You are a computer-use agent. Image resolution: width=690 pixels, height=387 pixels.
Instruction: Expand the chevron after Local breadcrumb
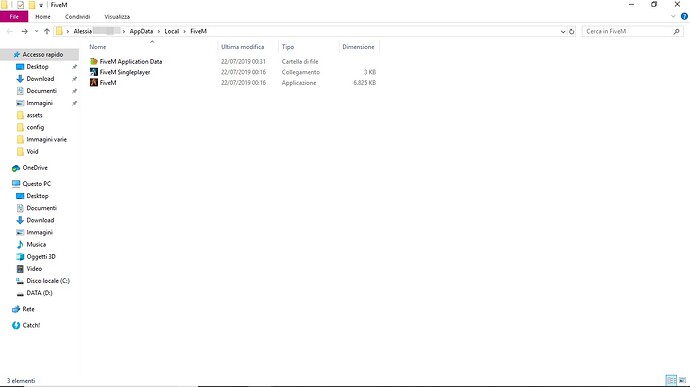tap(185, 32)
